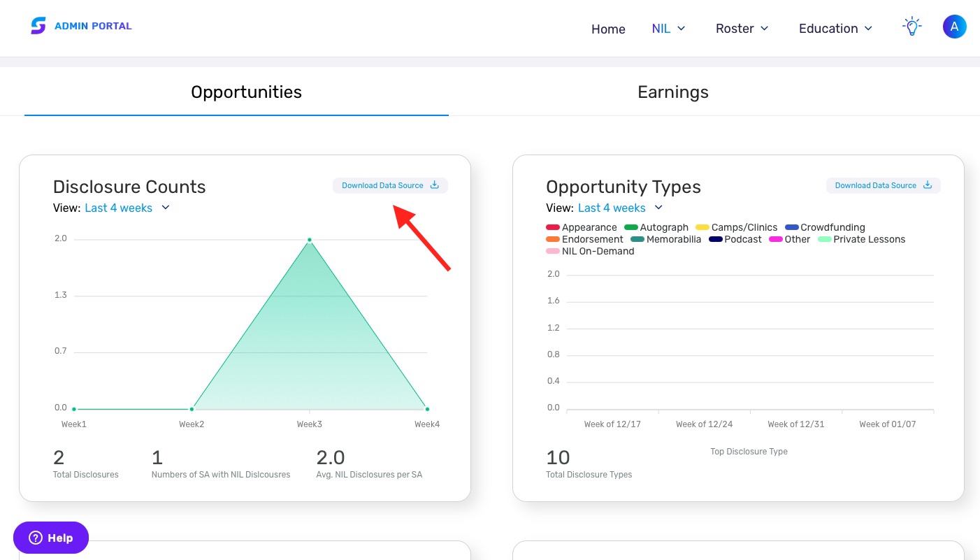980x560 pixels.
Task: Click the Admin Portal logo icon
Action: [x=38, y=26]
